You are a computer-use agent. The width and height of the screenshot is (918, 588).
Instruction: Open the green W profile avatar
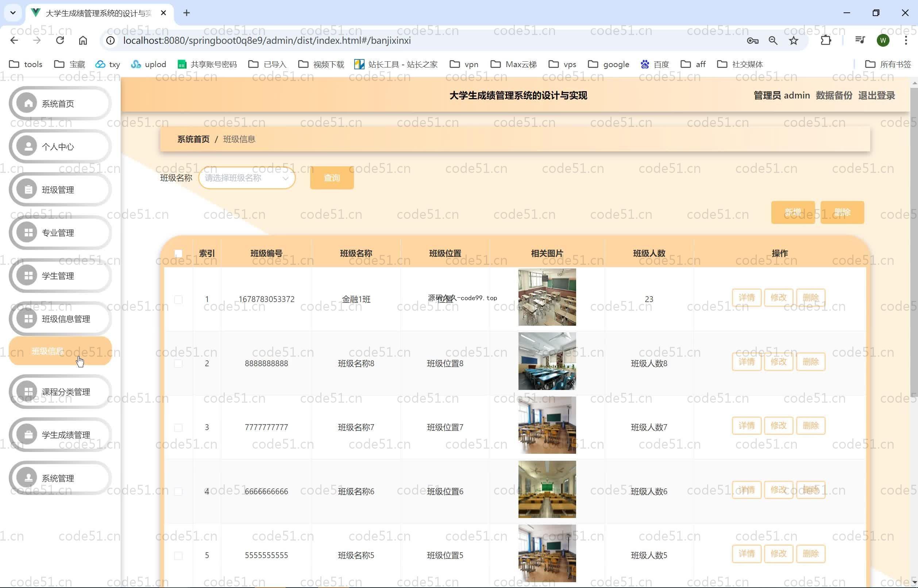tap(883, 40)
